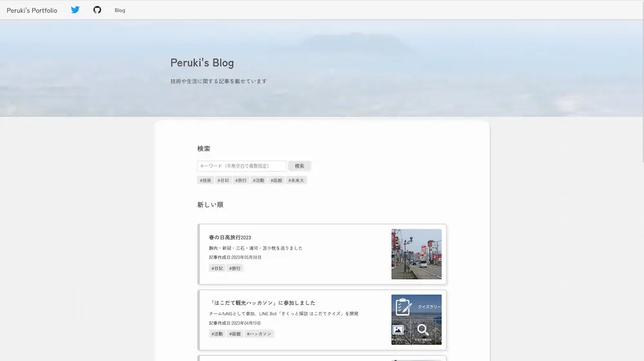Screen dimensions: 644x361
Task: Filter by #旅行 tag below search box
Action: [241, 180]
